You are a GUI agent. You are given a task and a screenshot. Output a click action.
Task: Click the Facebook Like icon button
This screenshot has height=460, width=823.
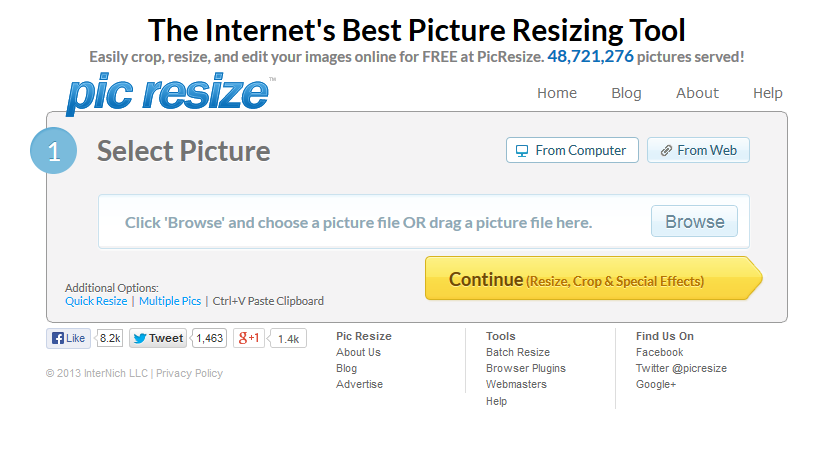(x=68, y=338)
